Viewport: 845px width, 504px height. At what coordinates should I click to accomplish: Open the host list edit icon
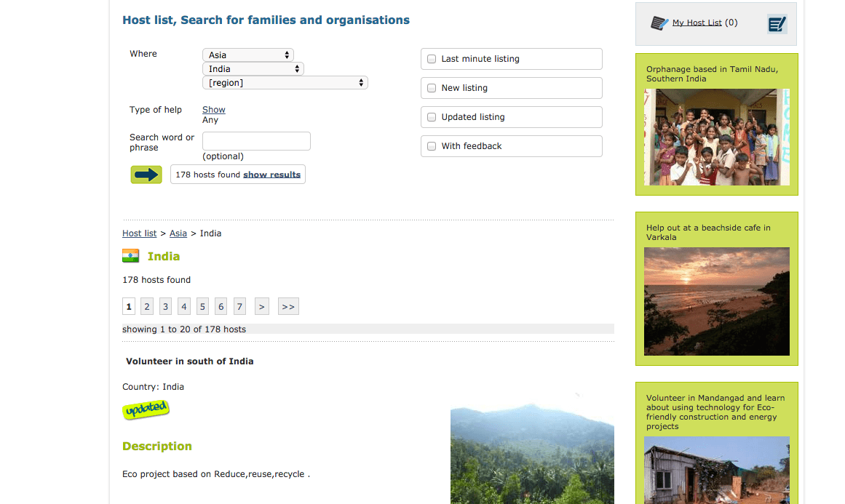point(777,24)
